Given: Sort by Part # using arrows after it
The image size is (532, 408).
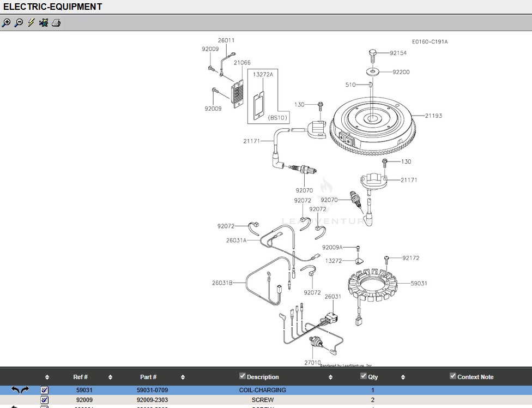Looking at the screenshot, I should [183, 377].
